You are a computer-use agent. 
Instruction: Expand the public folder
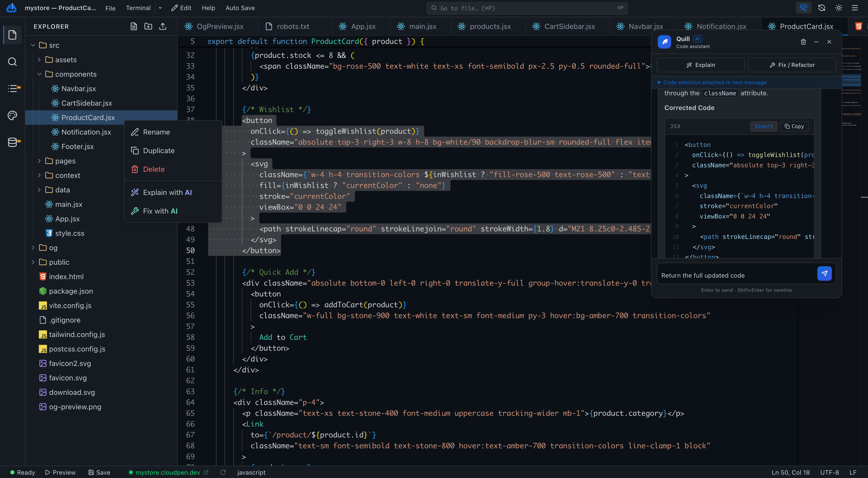33,262
